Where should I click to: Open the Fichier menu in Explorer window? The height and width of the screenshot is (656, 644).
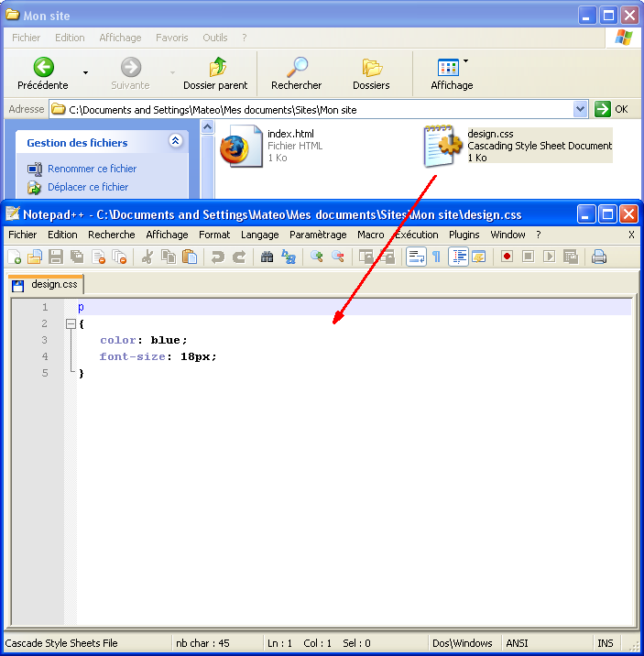(26, 38)
